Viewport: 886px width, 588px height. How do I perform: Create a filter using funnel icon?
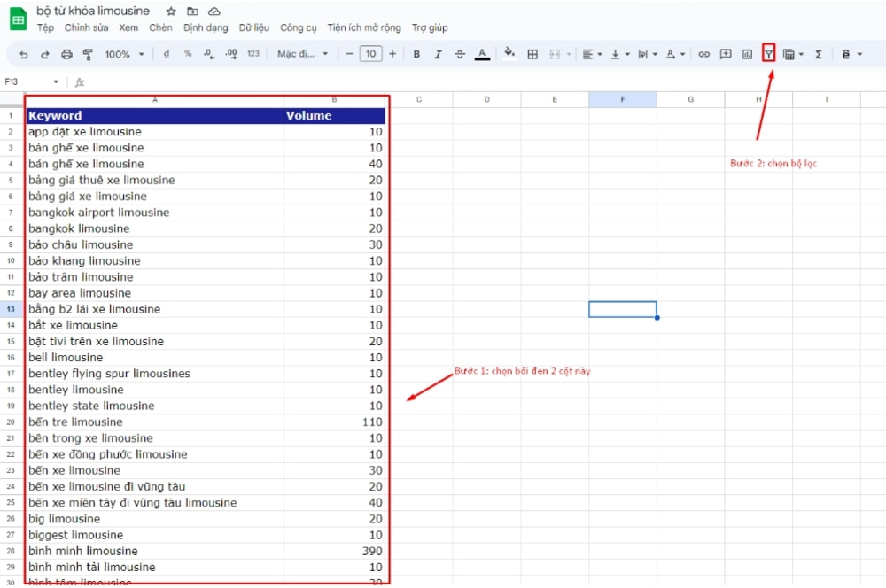point(768,54)
